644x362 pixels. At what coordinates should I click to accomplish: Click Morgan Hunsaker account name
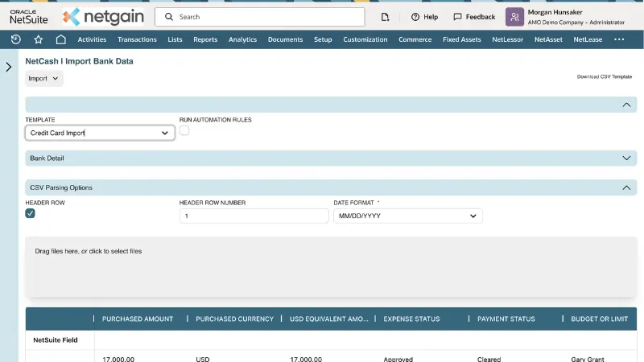pos(555,12)
